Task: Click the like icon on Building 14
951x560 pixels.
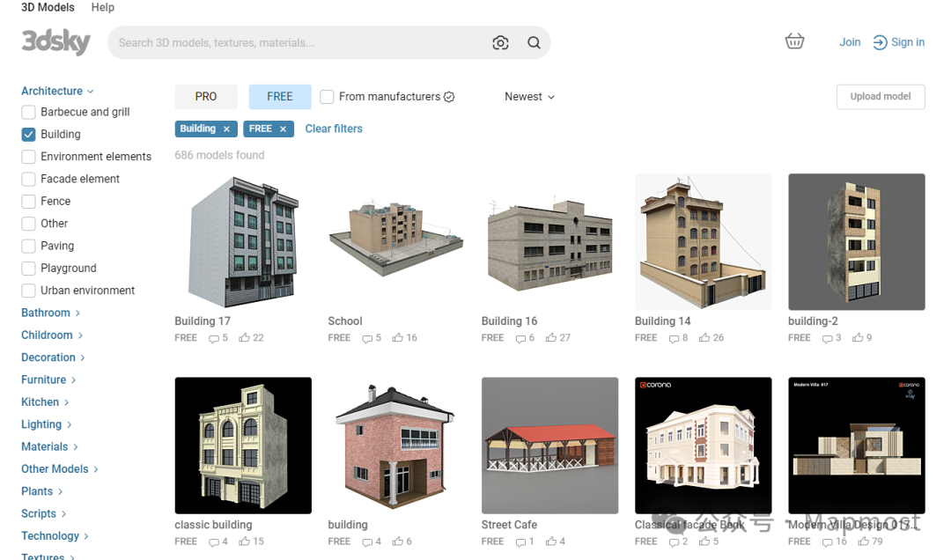Action: (x=704, y=337)
